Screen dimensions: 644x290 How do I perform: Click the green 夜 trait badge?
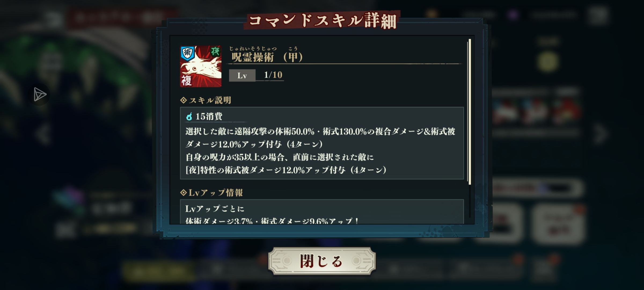(215, 51)
